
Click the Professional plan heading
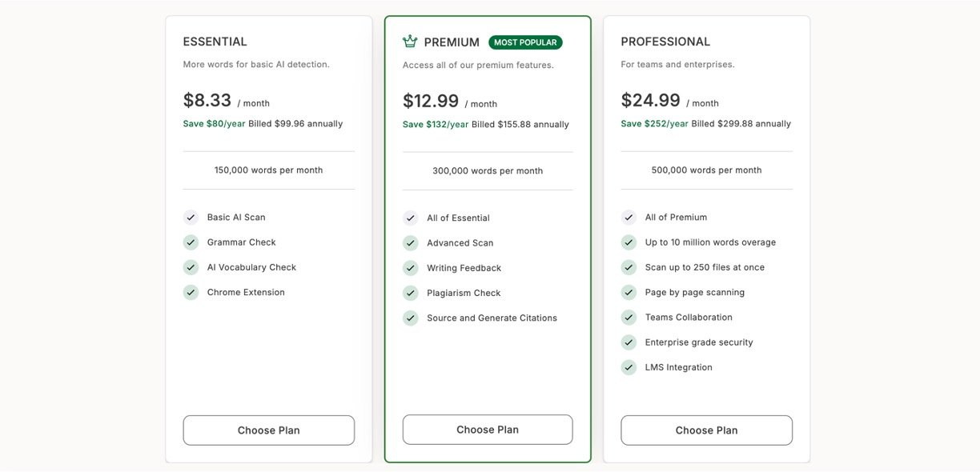665,42
